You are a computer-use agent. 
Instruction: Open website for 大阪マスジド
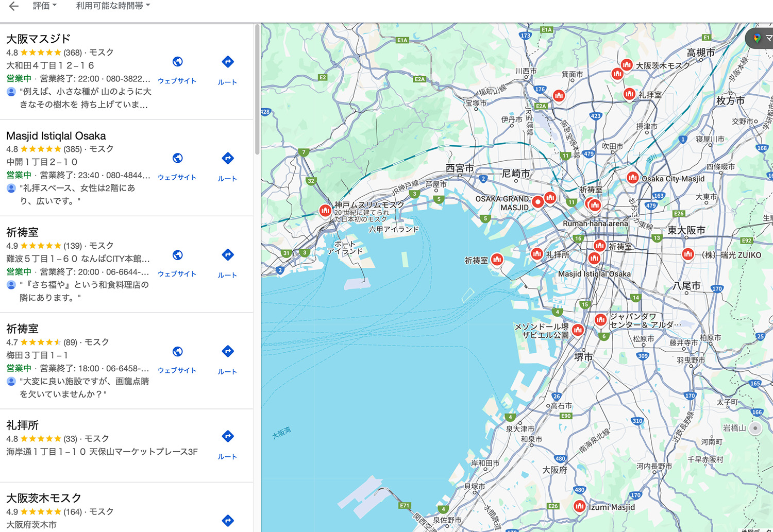click(x=177, y=70)
